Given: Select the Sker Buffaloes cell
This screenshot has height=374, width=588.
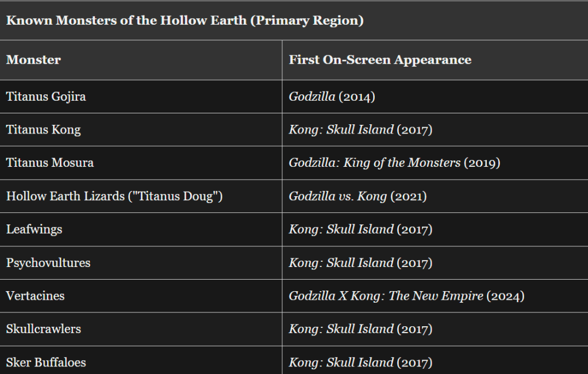Looking at the screenshot, I should [x=46, y=362].
